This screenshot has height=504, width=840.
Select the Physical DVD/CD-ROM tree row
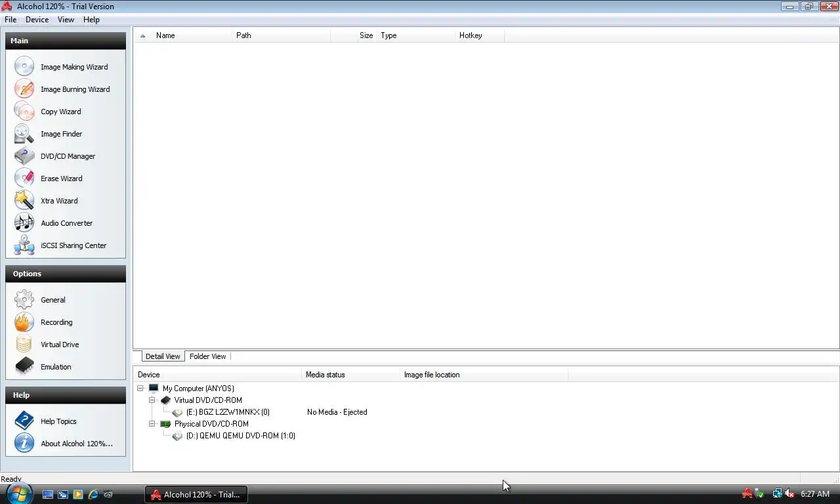coord(211,424)
